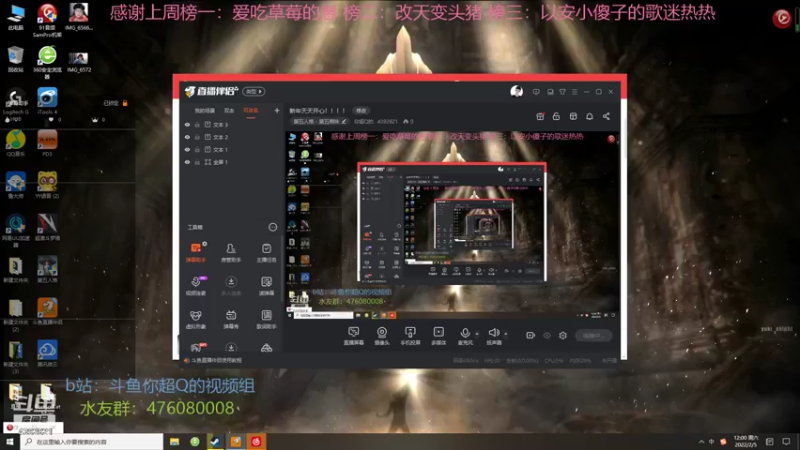Switch to the orange highlighted scene tab
The height and width of the screenshot is (450, 800).
[251, 111]
